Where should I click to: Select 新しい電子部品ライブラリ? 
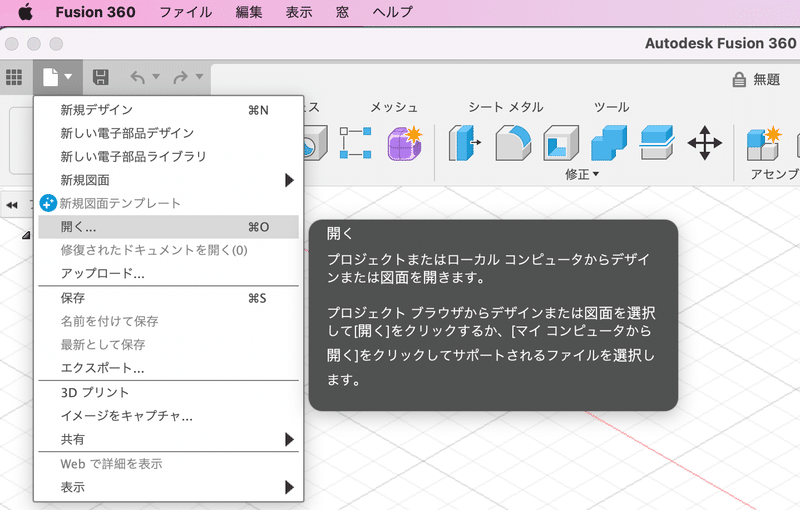point(168,157)
